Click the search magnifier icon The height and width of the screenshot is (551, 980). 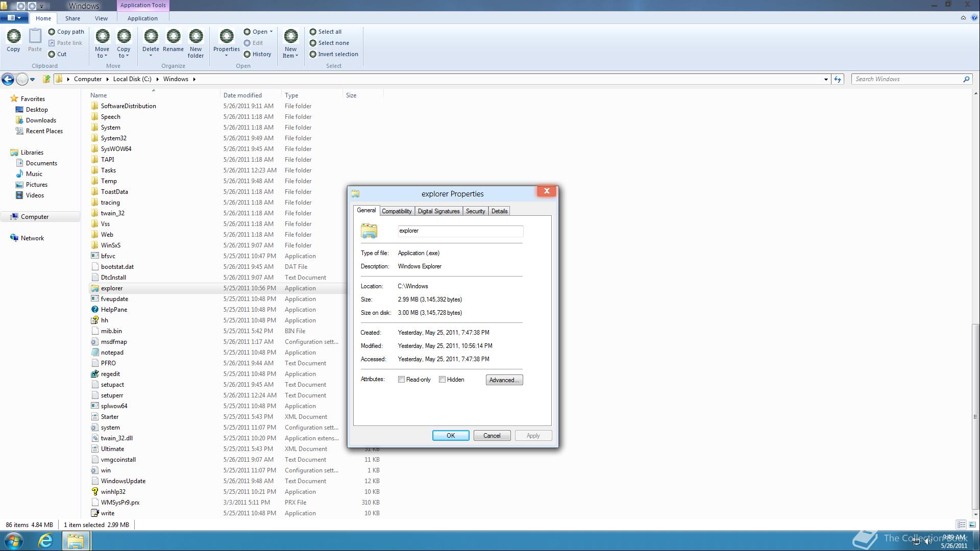[966, 79]
